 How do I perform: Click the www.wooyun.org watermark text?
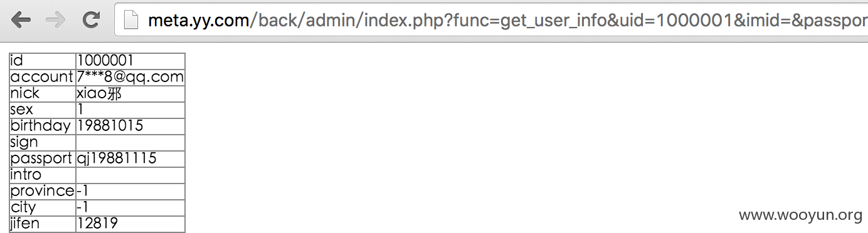[x=801, y=215]
